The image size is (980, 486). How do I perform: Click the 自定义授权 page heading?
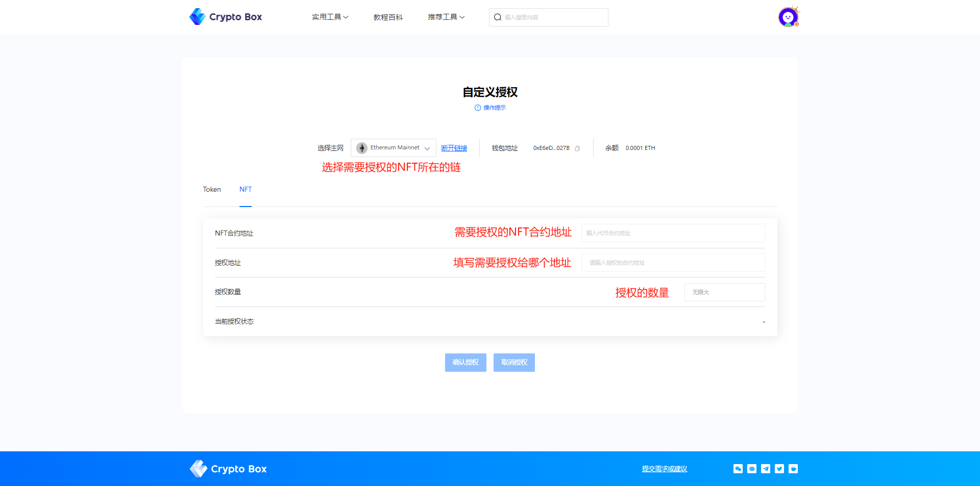point(490,92)
